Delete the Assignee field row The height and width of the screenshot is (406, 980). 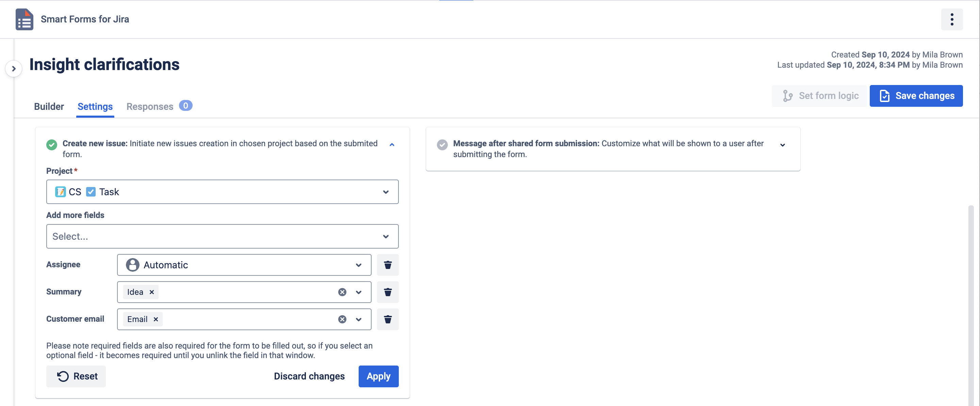tap(387, 265)
